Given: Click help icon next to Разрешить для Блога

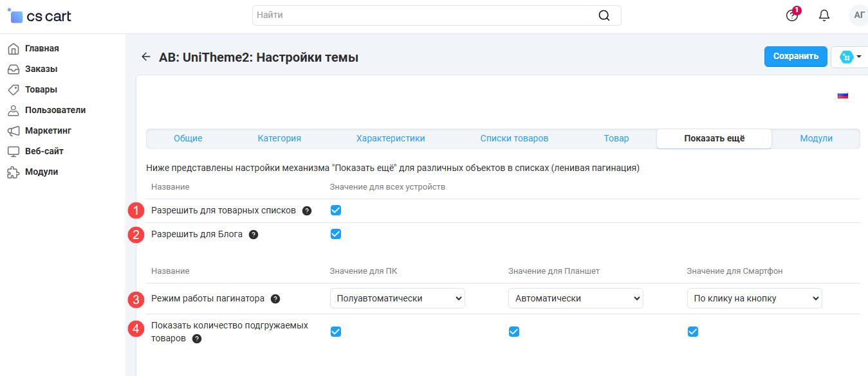Looking at the screenshot, I should click(x=254, y=235).
